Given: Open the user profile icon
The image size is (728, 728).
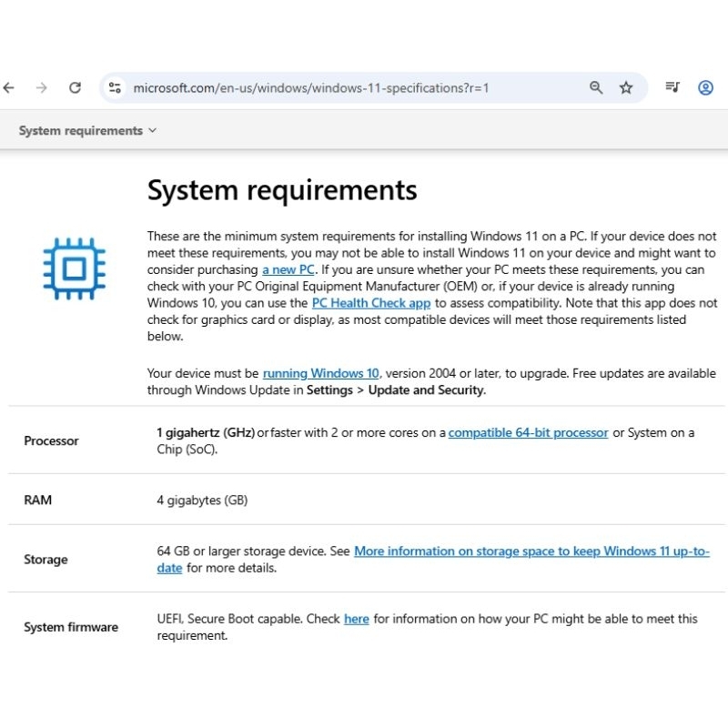Looking at the screenshot, I should click(x=705, y=88).
